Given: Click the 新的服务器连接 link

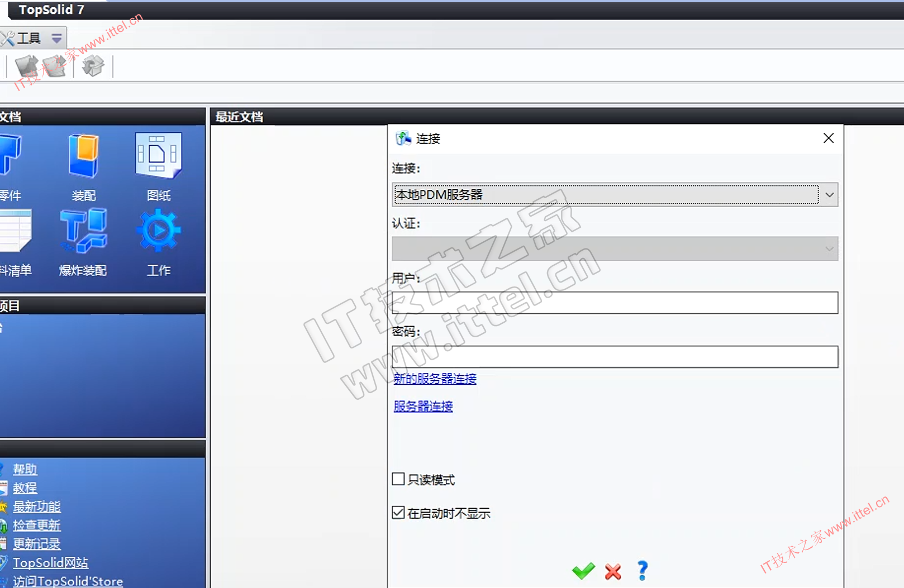Looking at the screenshot, I should [x=435, y=379].
